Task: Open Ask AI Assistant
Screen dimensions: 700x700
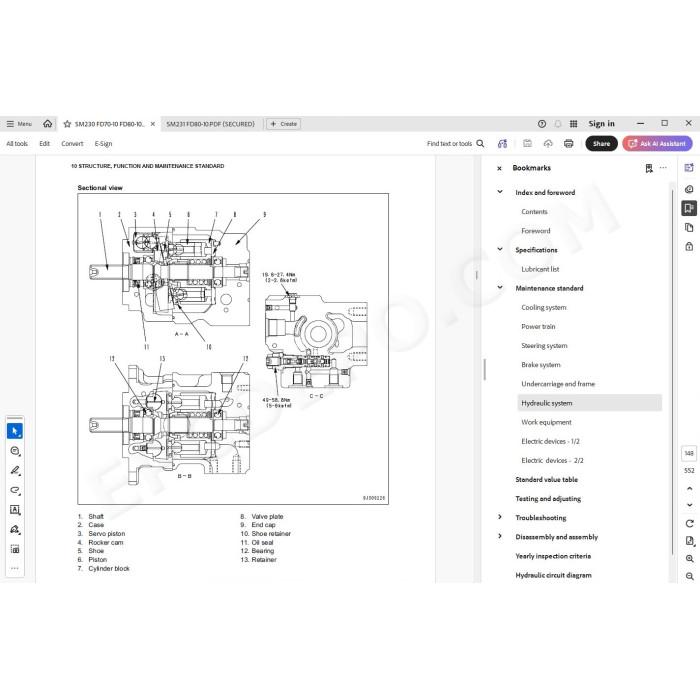Action: pyautogui.click(x=657, y=143)
